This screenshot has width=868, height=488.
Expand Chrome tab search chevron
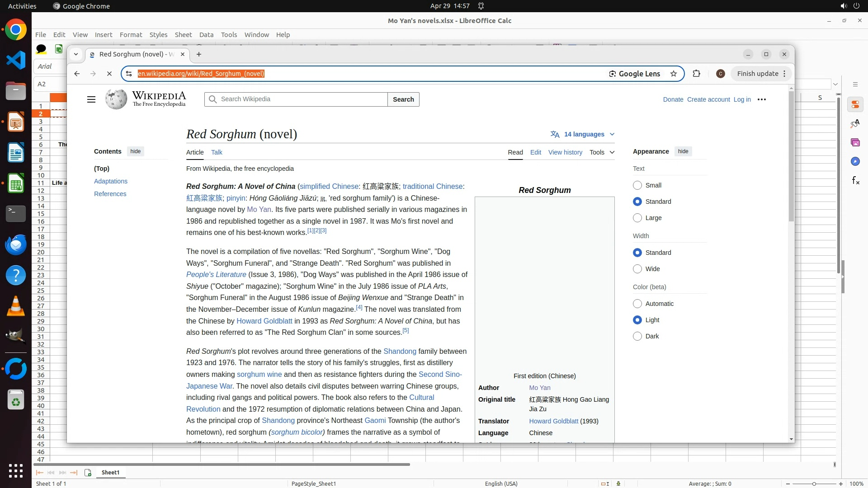pos(76,54)
